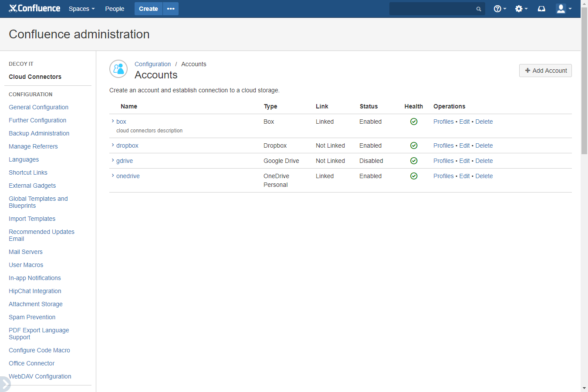Click the search magnifier icon

coord(479,9)
